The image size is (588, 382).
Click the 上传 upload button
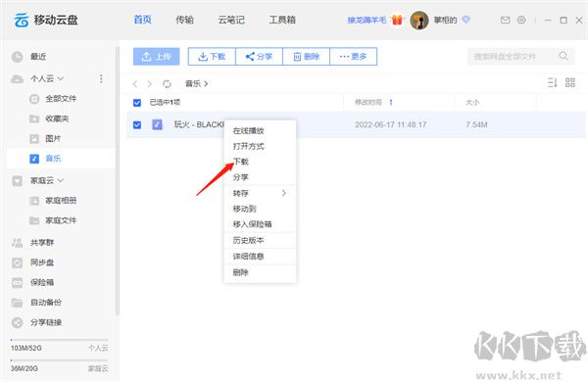tap(157, 56)
